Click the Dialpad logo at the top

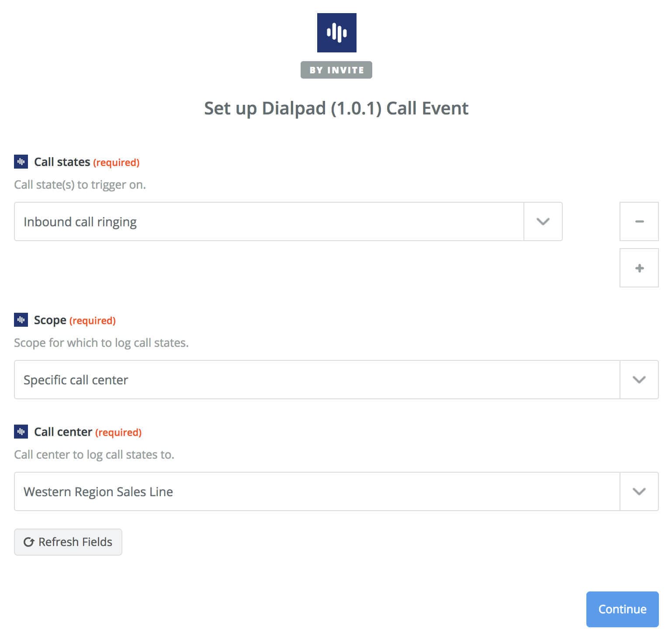336,33
